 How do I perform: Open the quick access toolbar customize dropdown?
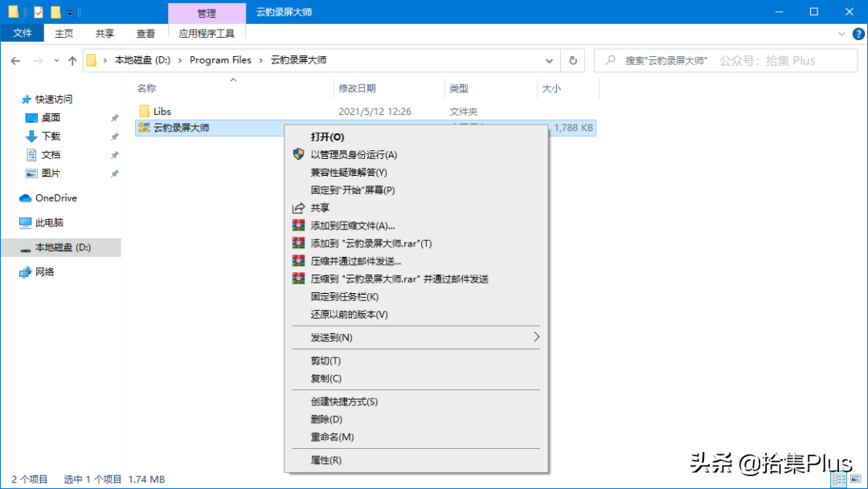point(70,12)
